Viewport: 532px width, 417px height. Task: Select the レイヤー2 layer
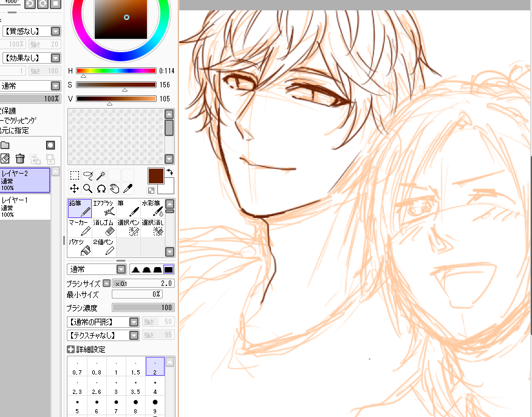[25, 180]
